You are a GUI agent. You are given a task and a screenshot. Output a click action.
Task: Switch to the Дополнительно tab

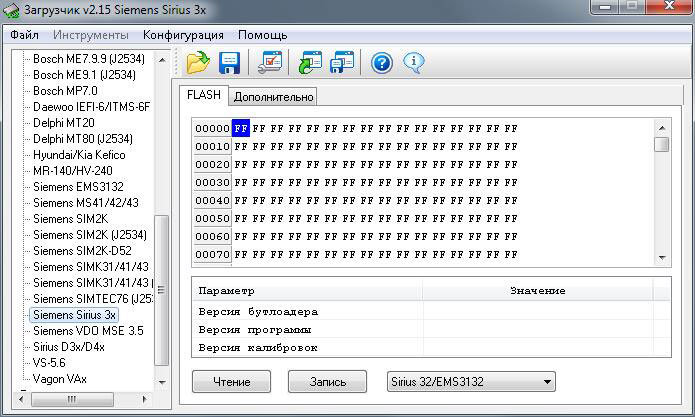point(274,97)
